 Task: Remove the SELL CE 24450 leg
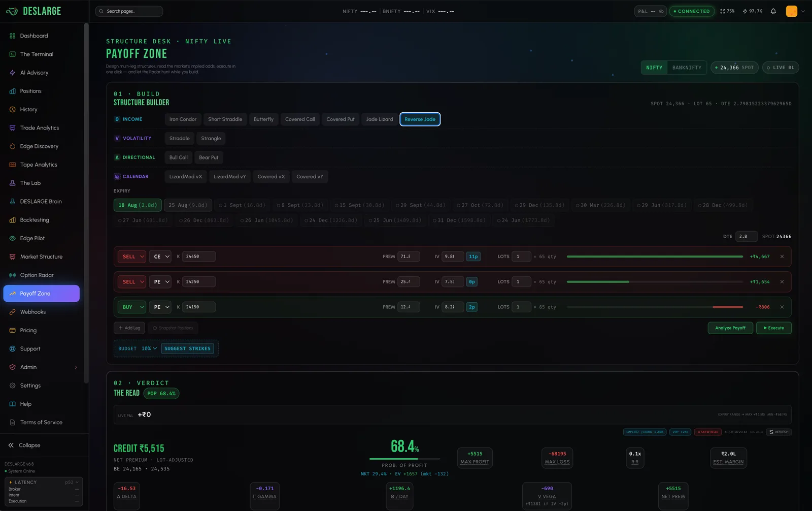[x=782, y=257]
